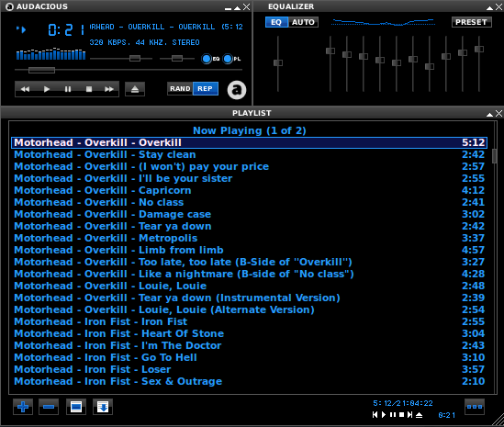Click the volume slider handle
Image resolution: width=504 pixels, height=427 pixels.
(x=135, y=58)
